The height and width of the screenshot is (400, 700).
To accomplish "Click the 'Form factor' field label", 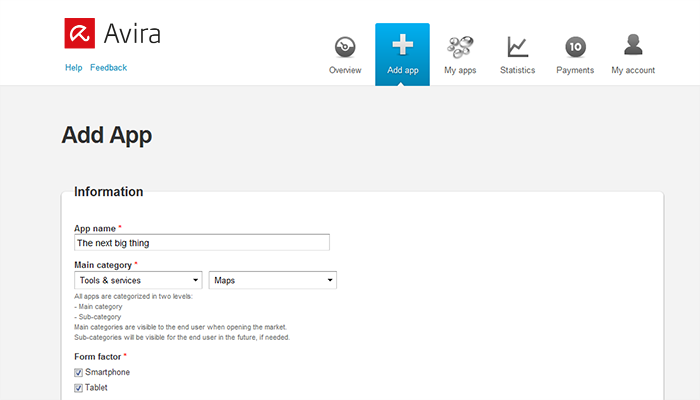I will click(x=97, y=356).
